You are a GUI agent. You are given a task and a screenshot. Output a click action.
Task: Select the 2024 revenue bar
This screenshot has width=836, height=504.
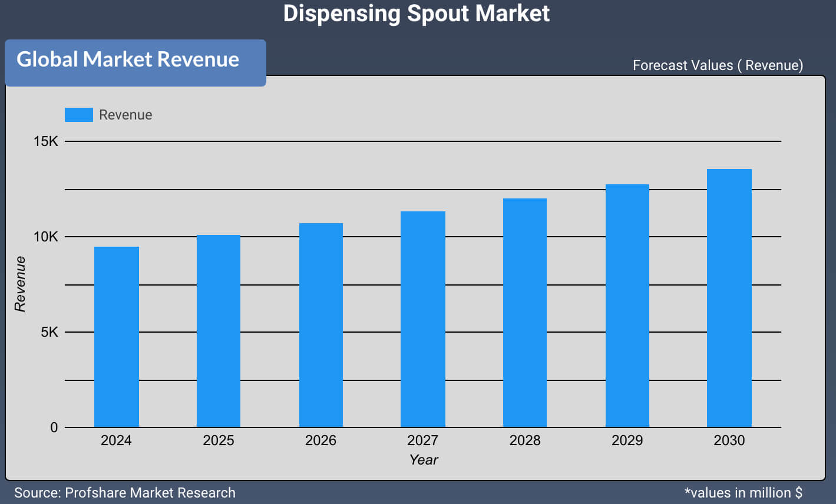tap(117, 337)
